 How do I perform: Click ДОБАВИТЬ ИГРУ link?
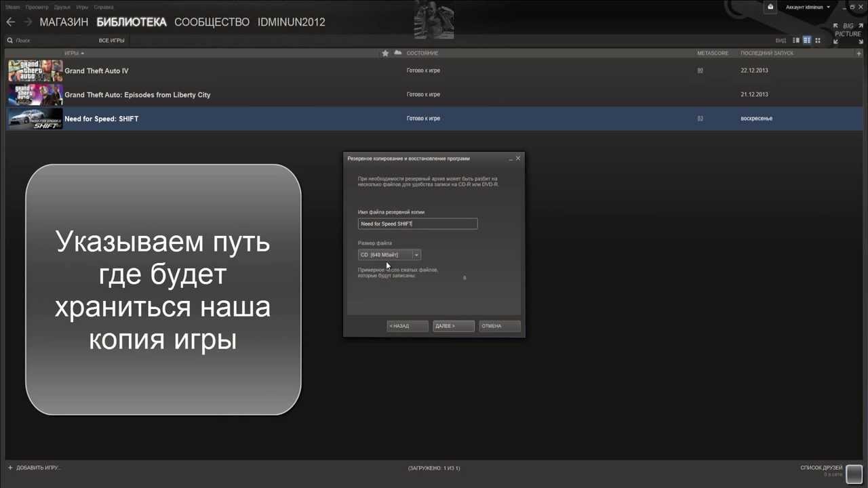click(x=39, y=468)
